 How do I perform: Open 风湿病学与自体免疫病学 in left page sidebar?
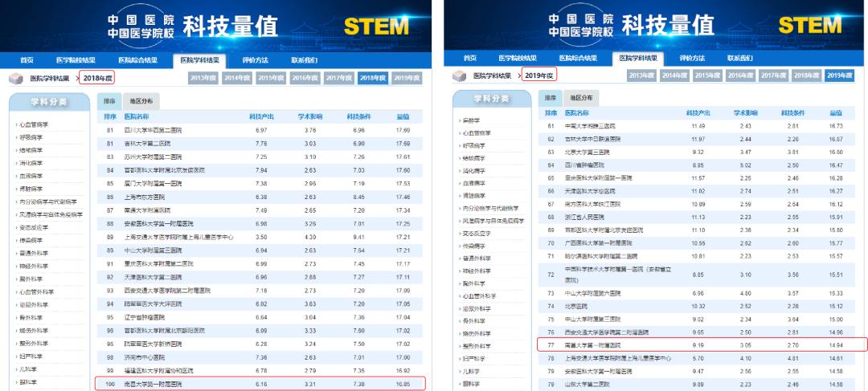pyautogui.click(x=50, y=214)
